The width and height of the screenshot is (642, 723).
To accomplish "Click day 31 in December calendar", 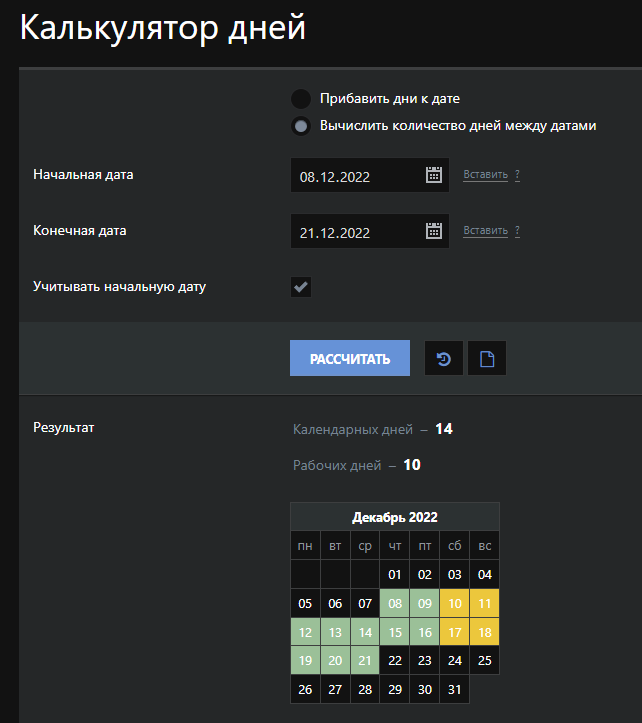I will [x=454, y=690].
